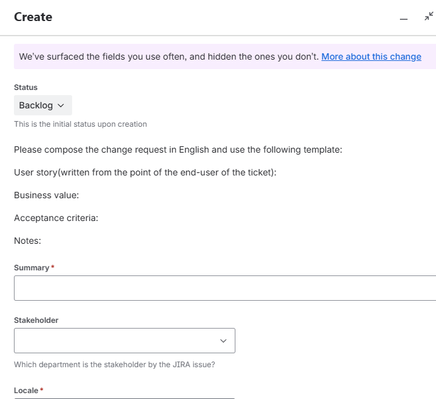The height and width of the screenshot is (399, 436).
Task: Click the Summary field label
Action: coord(31,268)
